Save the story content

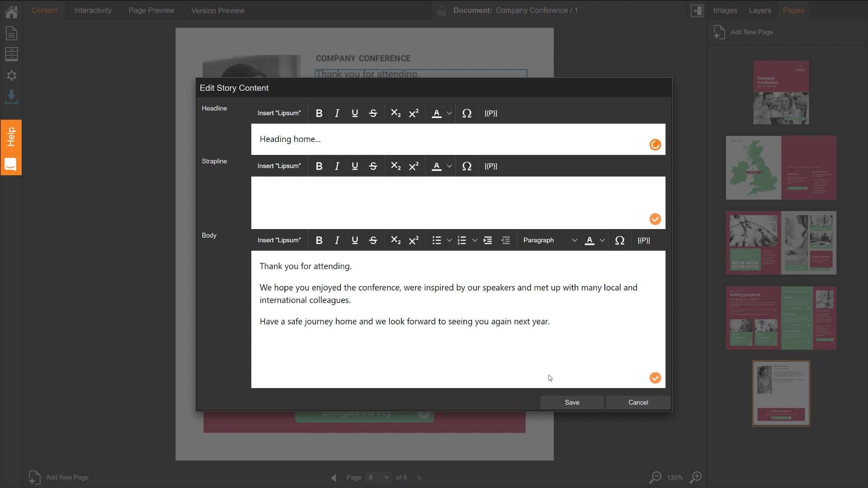pyautogui.click(x=572, y=402)
